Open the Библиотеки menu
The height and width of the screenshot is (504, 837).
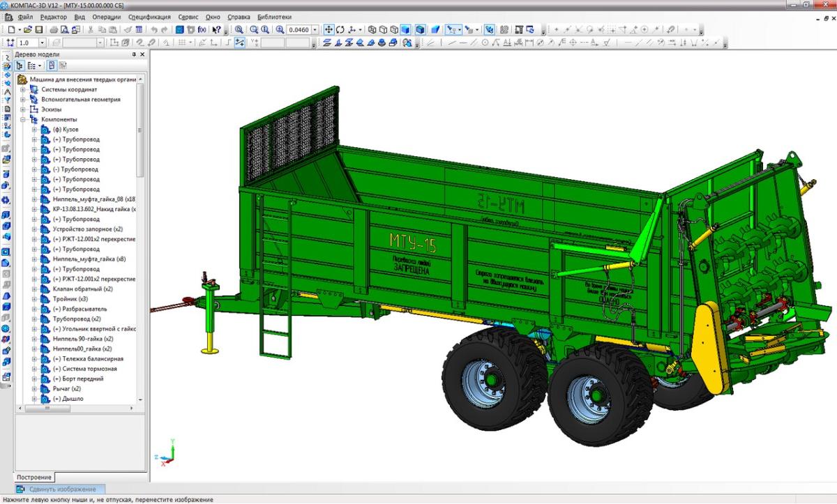coord(274,17)
